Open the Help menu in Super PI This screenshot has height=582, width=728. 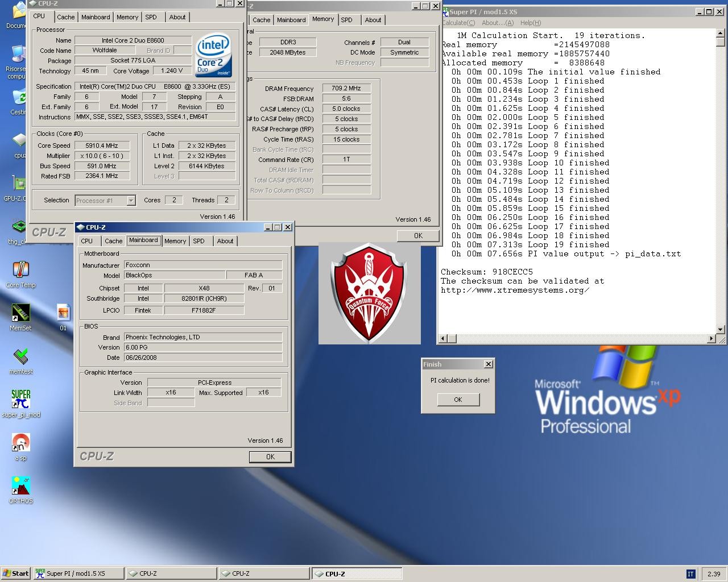click(x=531, y=23)
